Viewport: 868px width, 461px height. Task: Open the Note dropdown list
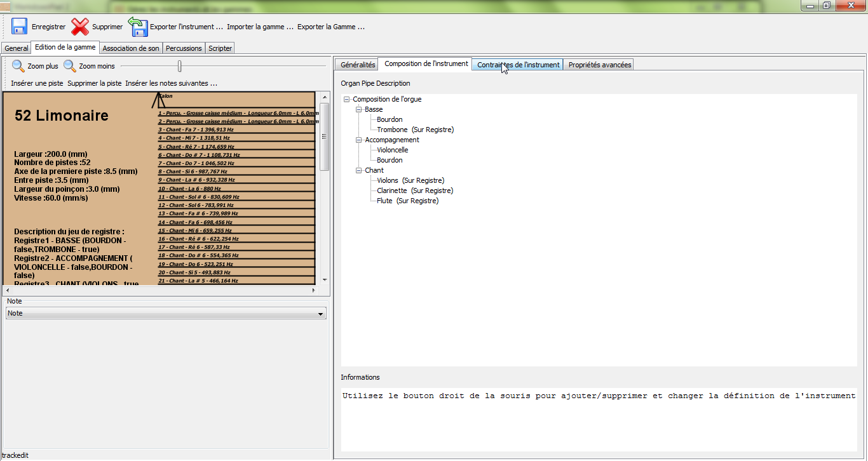[320, 314]
